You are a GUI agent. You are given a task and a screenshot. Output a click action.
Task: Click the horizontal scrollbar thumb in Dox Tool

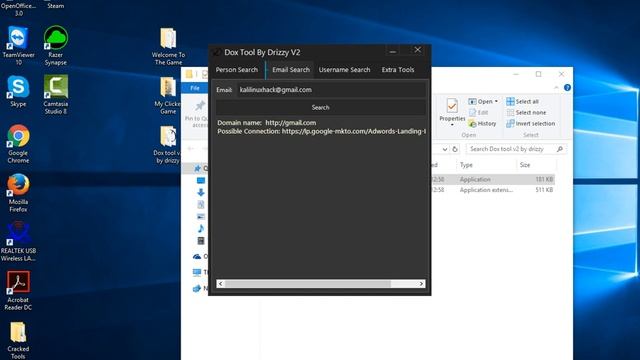(308, 284)
